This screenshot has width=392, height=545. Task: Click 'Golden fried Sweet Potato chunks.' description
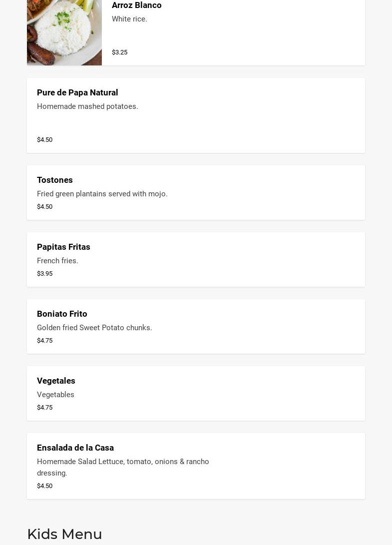tap(94, 328)
